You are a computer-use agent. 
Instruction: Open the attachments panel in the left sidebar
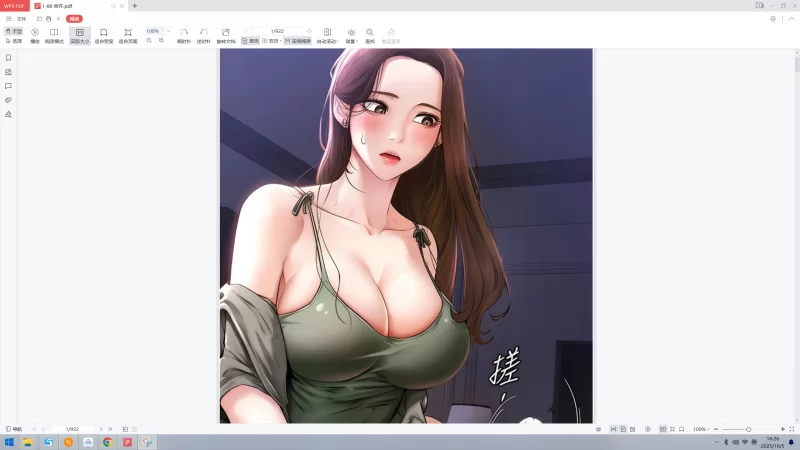[8, 100]
